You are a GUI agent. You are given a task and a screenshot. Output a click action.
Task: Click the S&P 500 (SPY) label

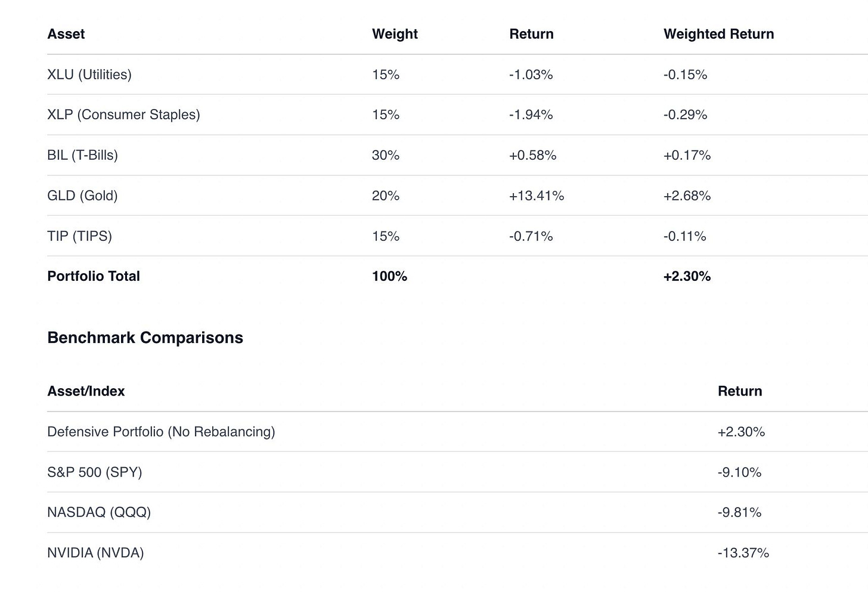pos(94,472)
